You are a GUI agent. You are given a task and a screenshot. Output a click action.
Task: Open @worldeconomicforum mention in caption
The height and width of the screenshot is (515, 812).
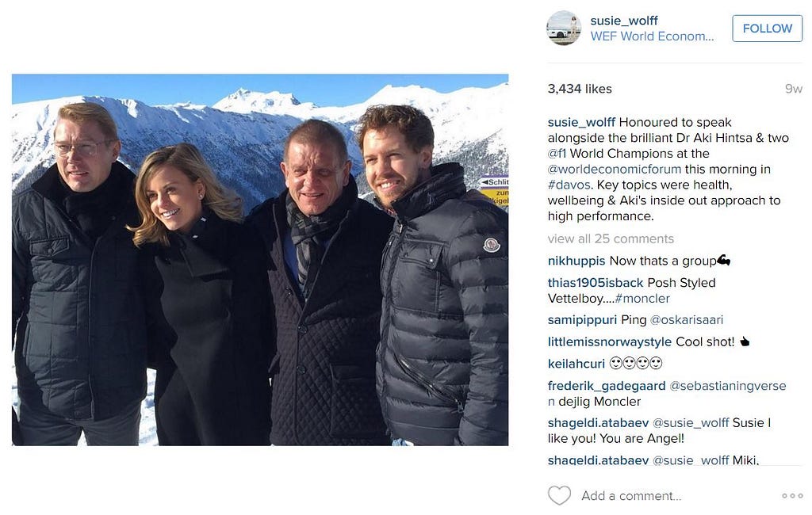pos(615,170)
